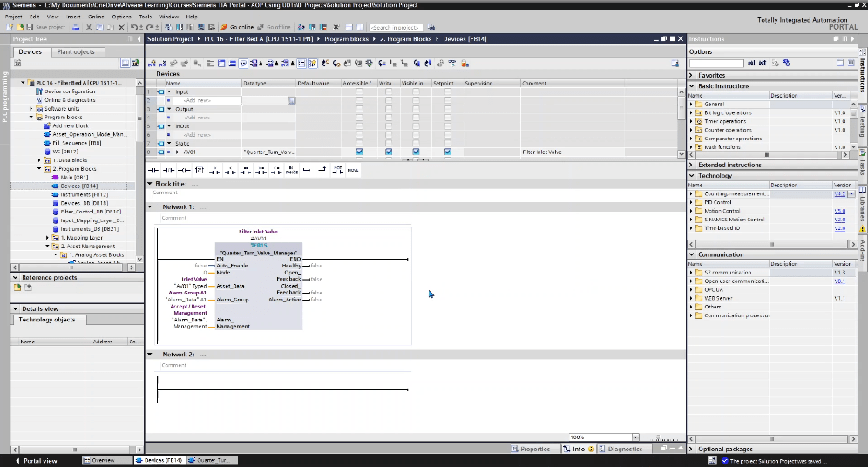Screen dimensions: 868x467
Task: Select Instruments [FB12] in project tree
Action: (x=84, y=194)
